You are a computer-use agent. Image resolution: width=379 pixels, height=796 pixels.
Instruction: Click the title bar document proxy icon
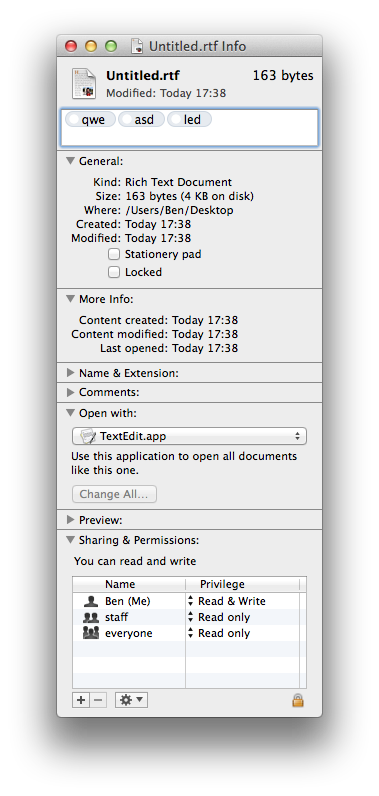click(137, 46)
